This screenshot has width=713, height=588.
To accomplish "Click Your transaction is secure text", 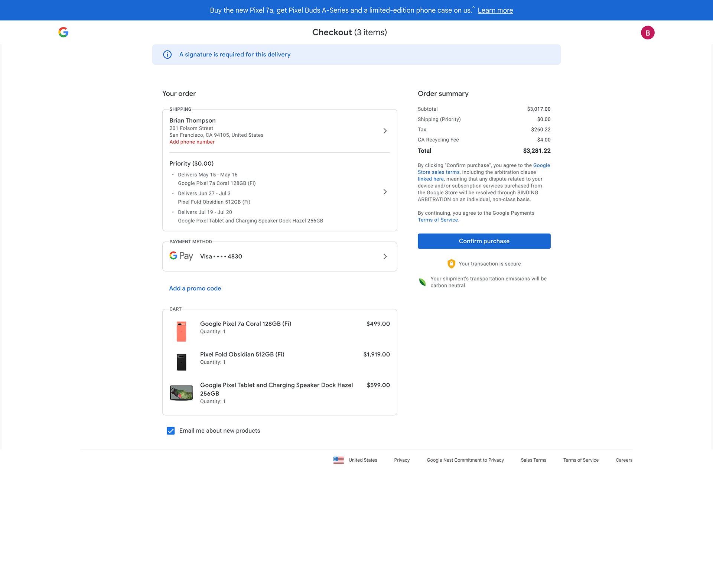I will (x=489, y=264).
